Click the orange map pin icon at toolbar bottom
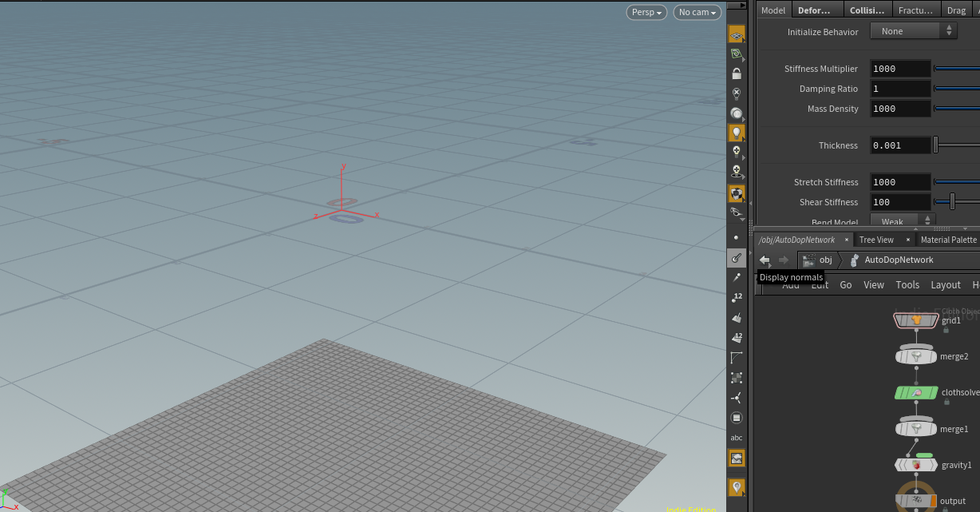The height and width of the screenshot is (512, 980). 737,487
